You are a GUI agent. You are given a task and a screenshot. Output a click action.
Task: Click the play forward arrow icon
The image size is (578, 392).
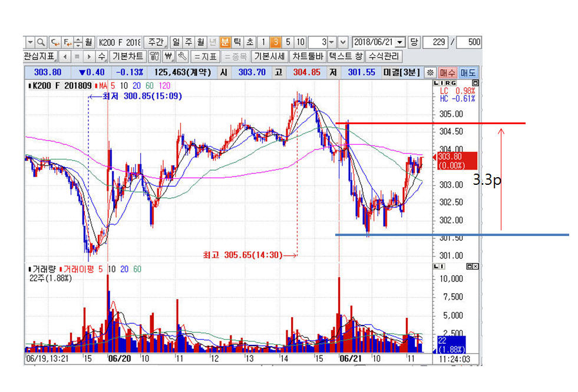tap(88, 57)
